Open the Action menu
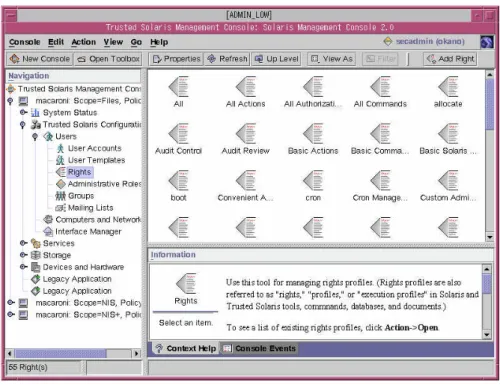The image size is (500, 385). click(x=84, y=42)
